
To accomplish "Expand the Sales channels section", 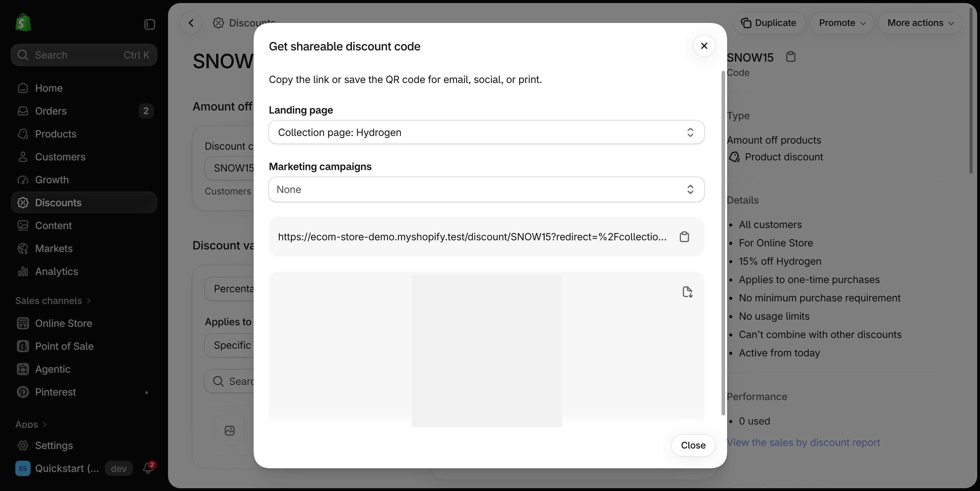I will 53,301.
